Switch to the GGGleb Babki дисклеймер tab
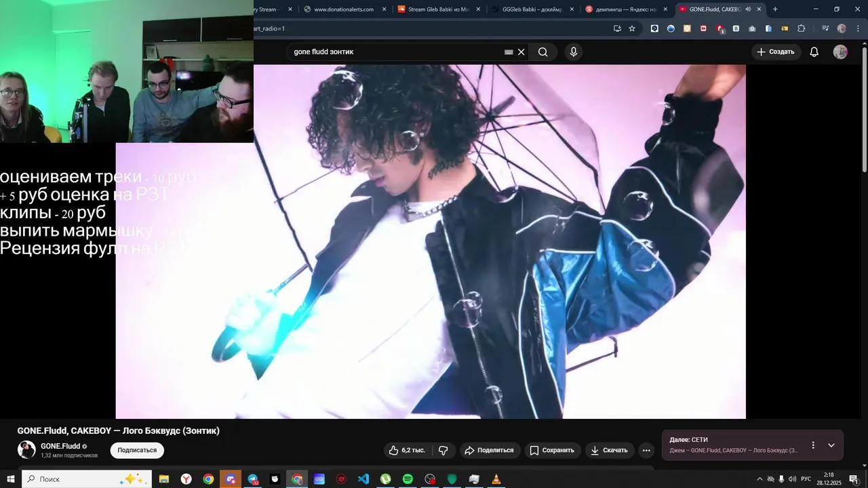The width and height of the screenshot is (868, 488). pyautogui.click(x=532, y=9)
